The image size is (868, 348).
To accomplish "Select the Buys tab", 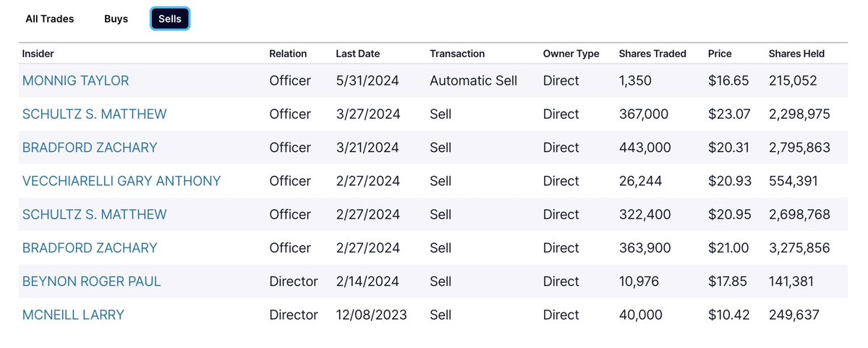I will [116, 19].
